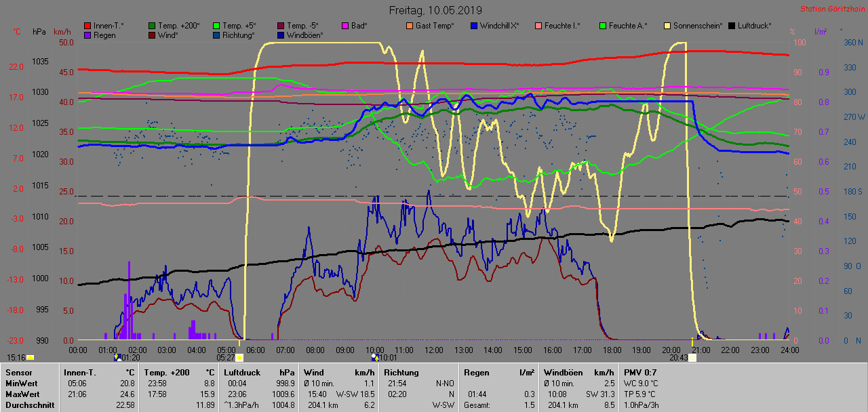Click the pink Feuchte I. legend swatch
868x412 pixels.
pyautogui.click(x=538, y=26)
